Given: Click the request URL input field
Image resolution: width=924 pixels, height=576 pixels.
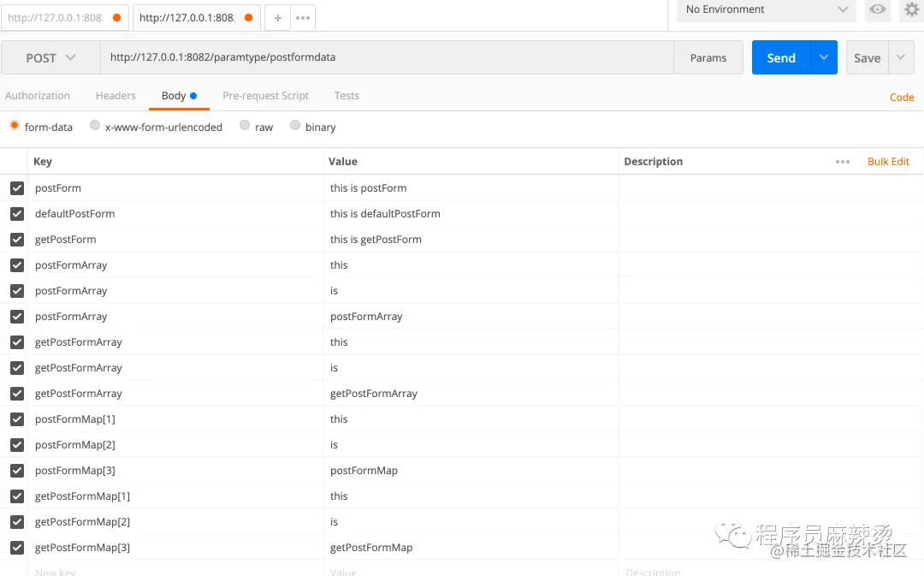Looking at the screenshot, I should [x=388, y=57].
